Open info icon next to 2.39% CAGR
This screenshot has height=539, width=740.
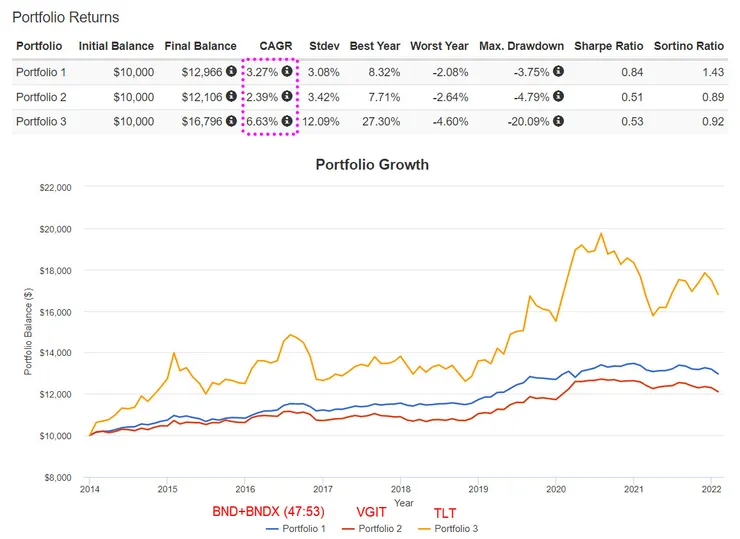click(287, 97)
